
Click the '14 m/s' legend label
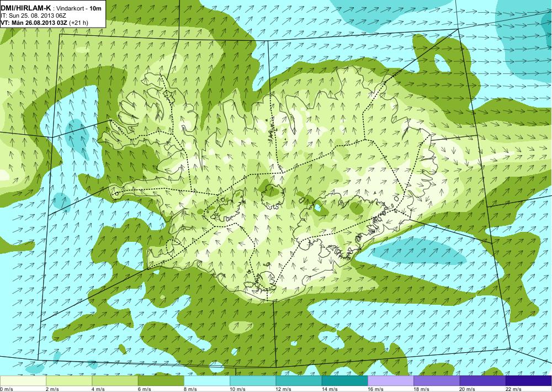pos(330,389)
